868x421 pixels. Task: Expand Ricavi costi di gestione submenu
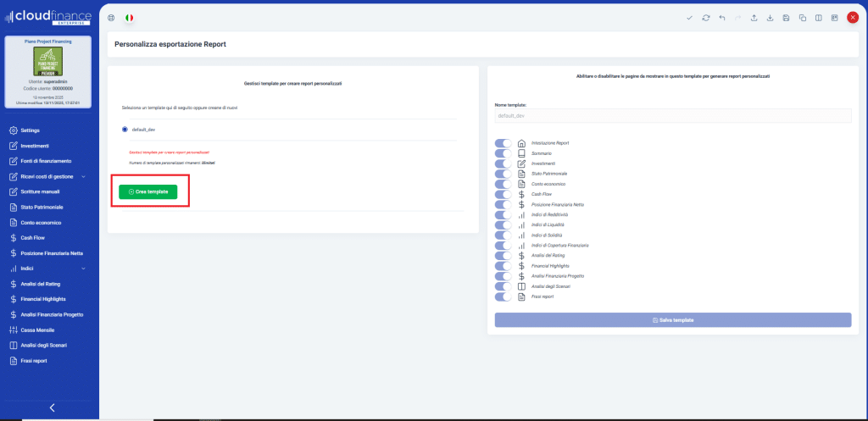[83, 176]
